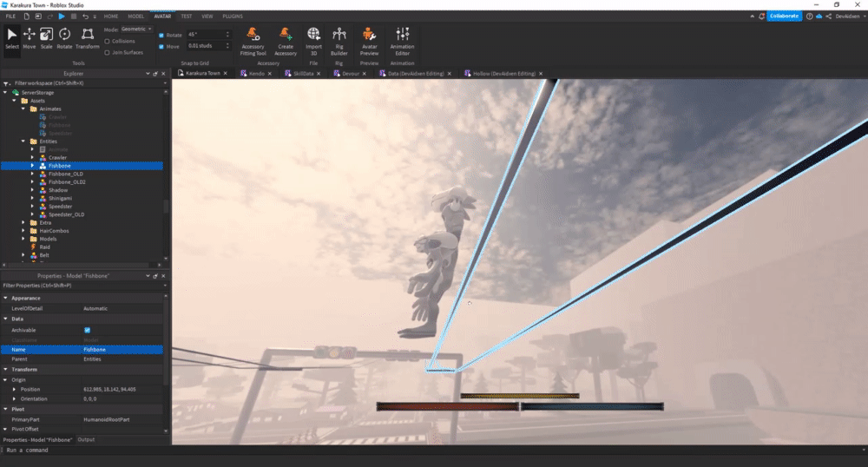Expand the Orientation property
Screen dimensions: 868x467
pyautogui.click(x=15, y=398)
